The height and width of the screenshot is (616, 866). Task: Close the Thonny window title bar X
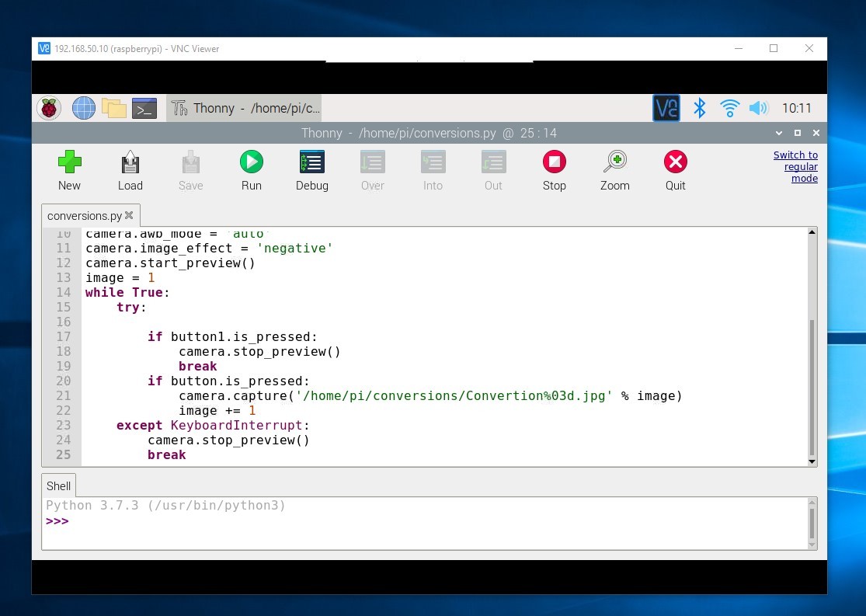(x=816, y=133)
